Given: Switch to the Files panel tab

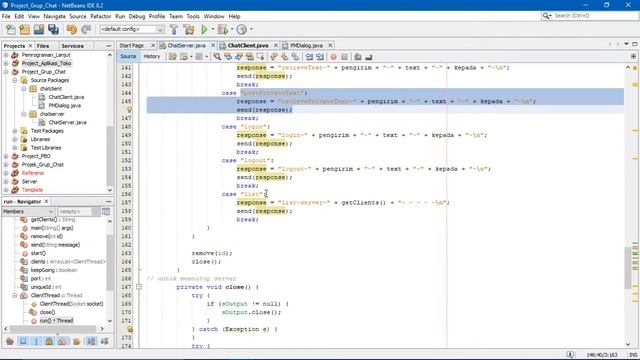Looking at the screenshot, I should pyautogui.click(x=43, y=46).
